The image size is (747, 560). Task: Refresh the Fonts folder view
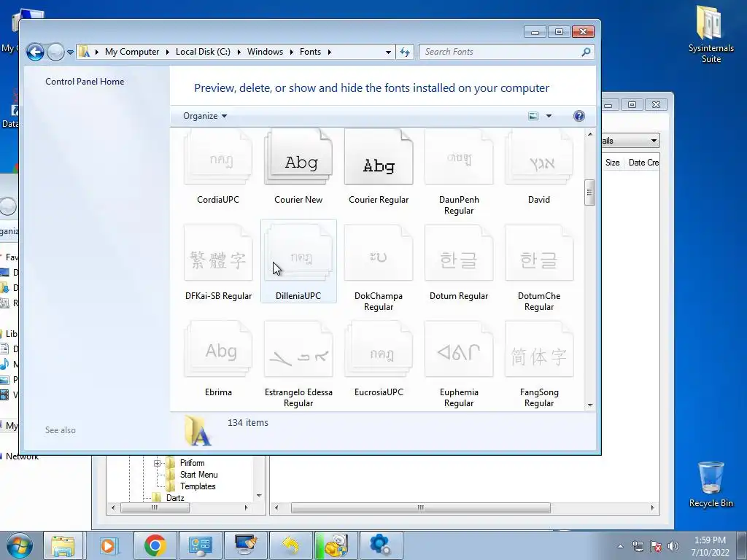click(x=404, y=52)
